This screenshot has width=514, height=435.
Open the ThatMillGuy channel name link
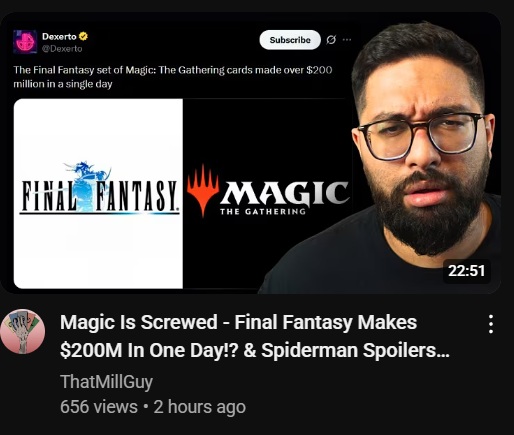(x=106, y=382)
